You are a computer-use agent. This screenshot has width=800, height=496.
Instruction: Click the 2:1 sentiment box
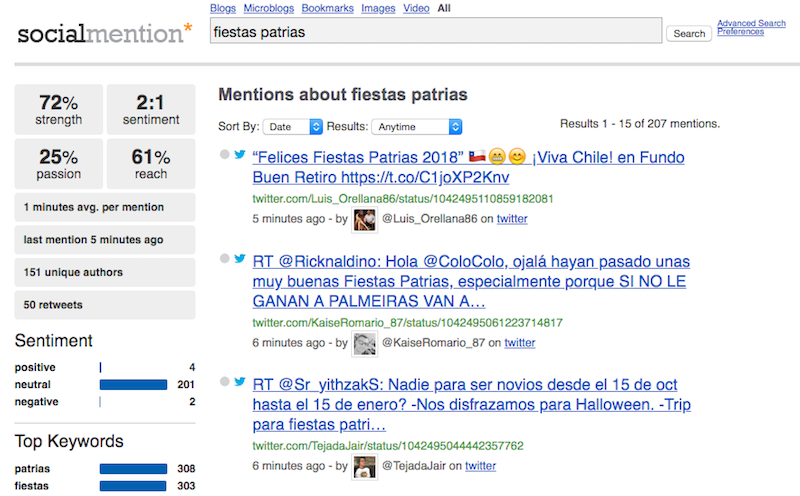(151, 109)
